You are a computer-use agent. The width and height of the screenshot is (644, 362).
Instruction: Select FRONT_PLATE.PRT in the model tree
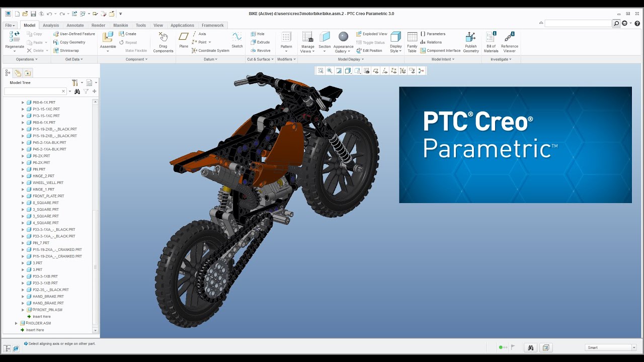point(48,196)
